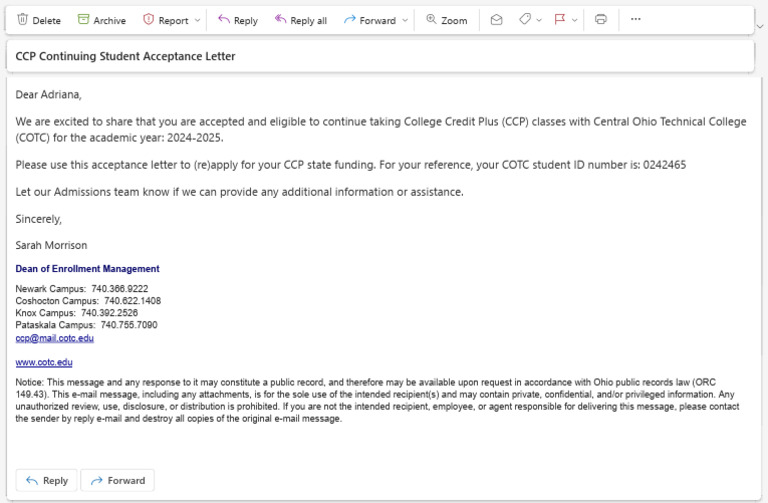Flag this message with red flag

559,20
